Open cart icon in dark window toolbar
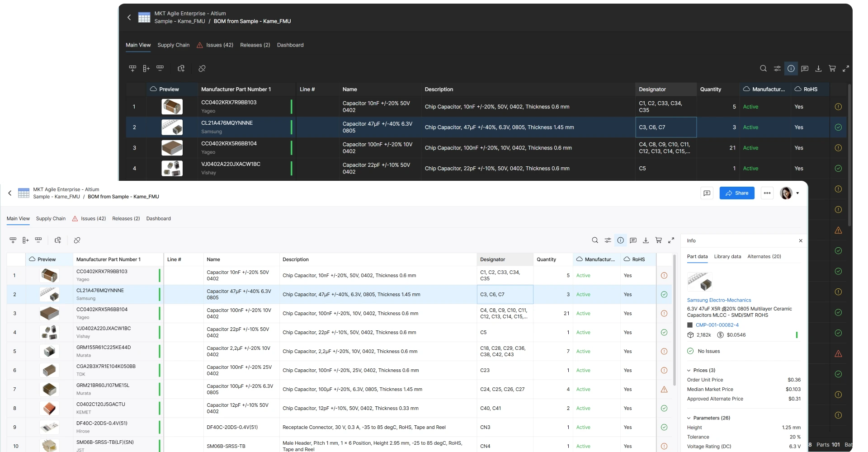Viewport: 868px width, 452px height. 832,68
